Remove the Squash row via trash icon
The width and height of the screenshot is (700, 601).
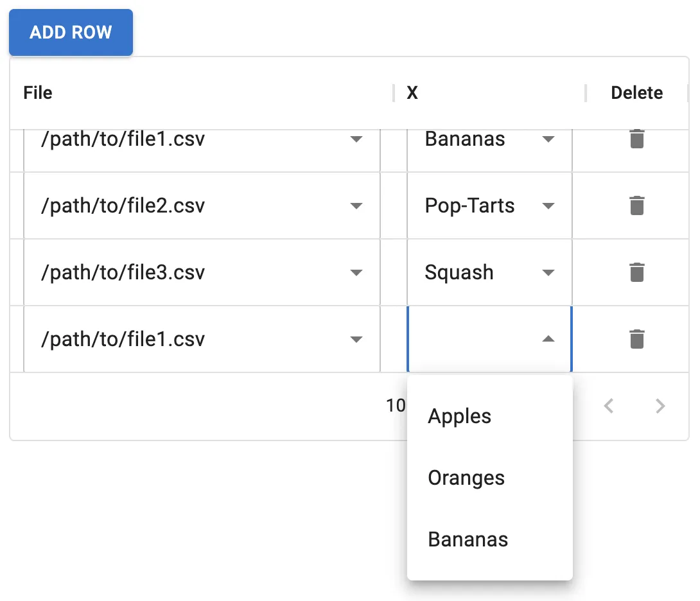(x=636, y=272)
